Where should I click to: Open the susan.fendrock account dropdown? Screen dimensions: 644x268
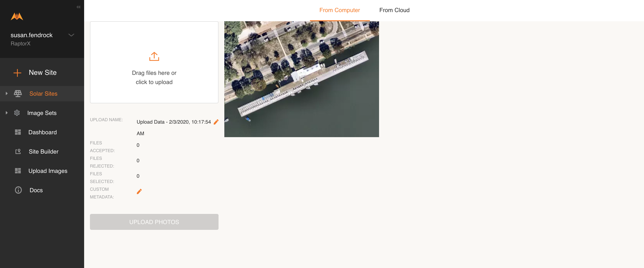pos(72,35)
